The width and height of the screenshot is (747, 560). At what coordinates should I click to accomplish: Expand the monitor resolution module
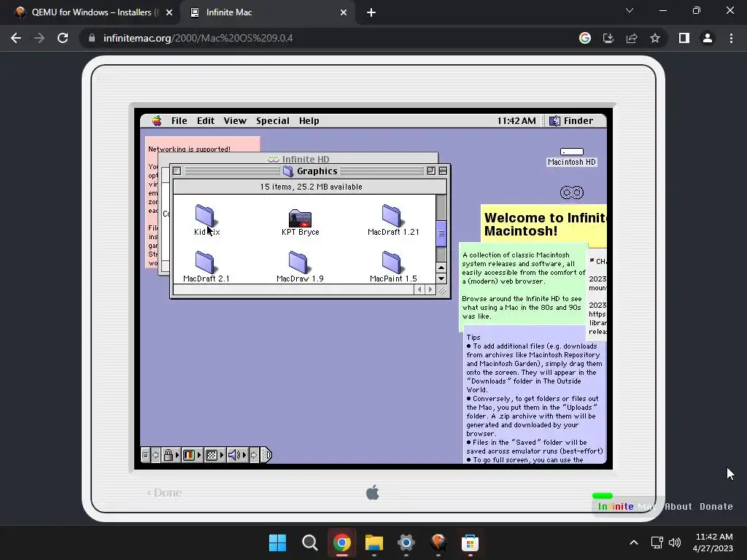[x=214, y=455]
